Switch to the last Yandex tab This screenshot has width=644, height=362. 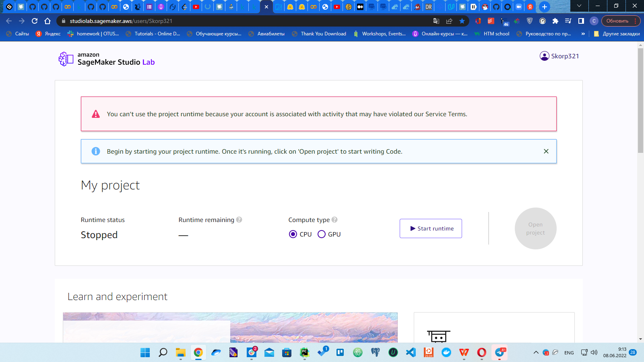[x=530, y=6]
